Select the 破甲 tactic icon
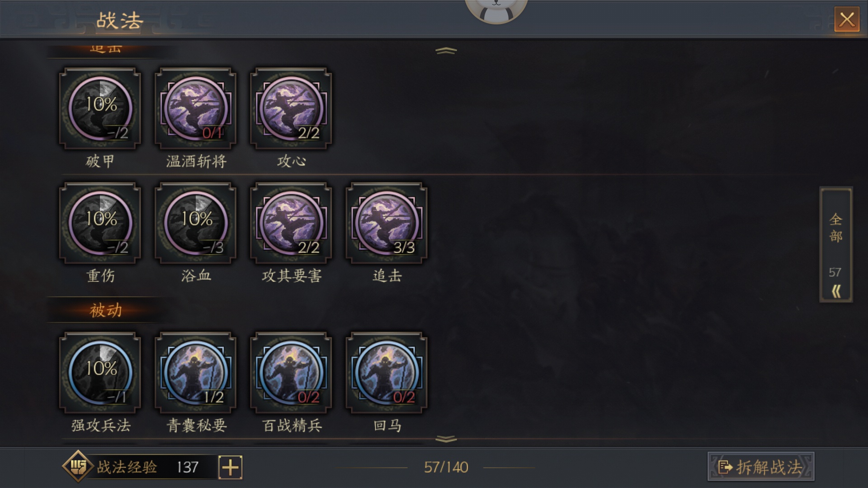Viewport: 868px width, 488px height. 100,108
